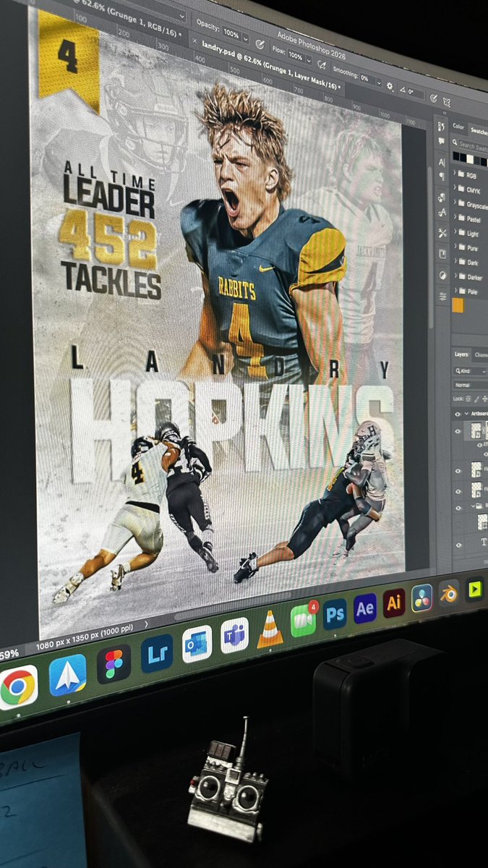Screen dimensions: 488x868
Task: Launch Illustrator from the Dock
Action: (393, 602)
